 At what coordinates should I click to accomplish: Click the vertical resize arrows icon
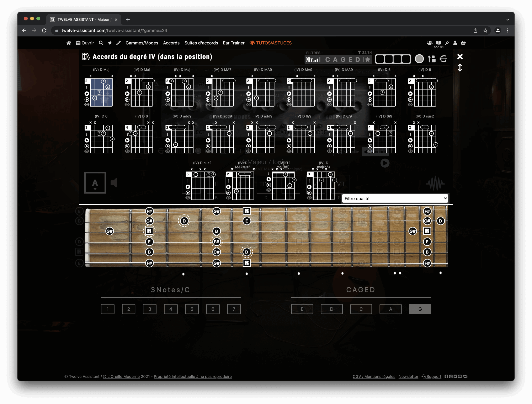pyautogui.click(x=460, y=68)
